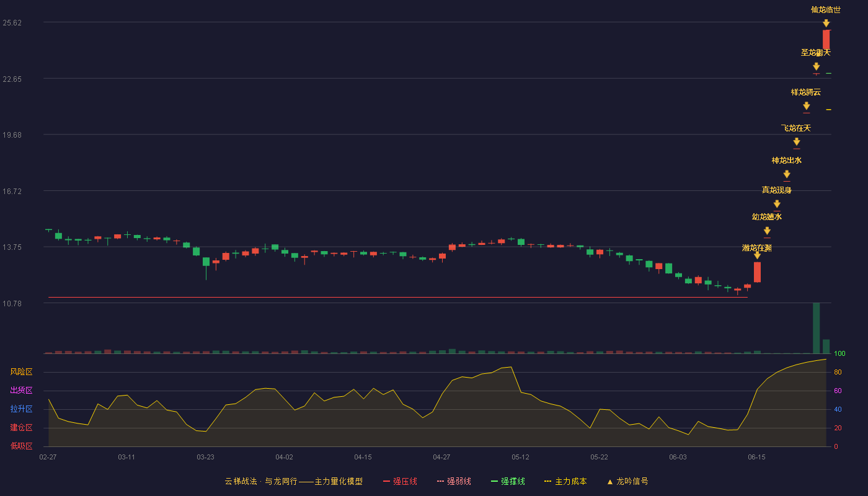Click the arrow marker under 仙龙临世
The height and width of the screenshot is (496, 868).
826,23
